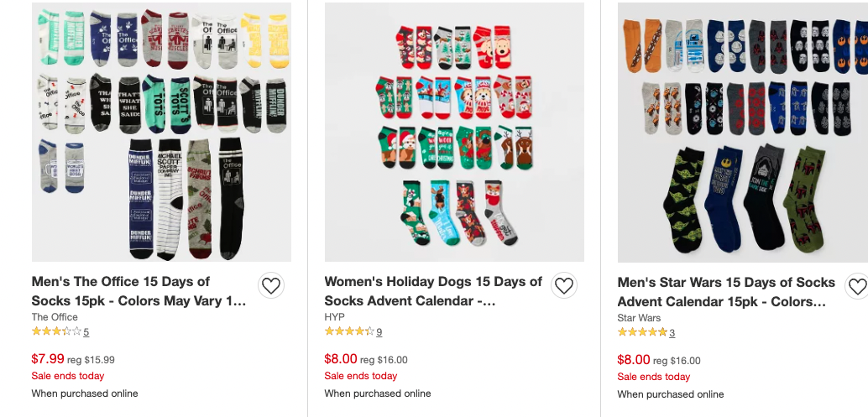Viewport: 868px width, 417px height.
Task: Open the Holiday Dogs socks product image
Action: tap(454, 132)
